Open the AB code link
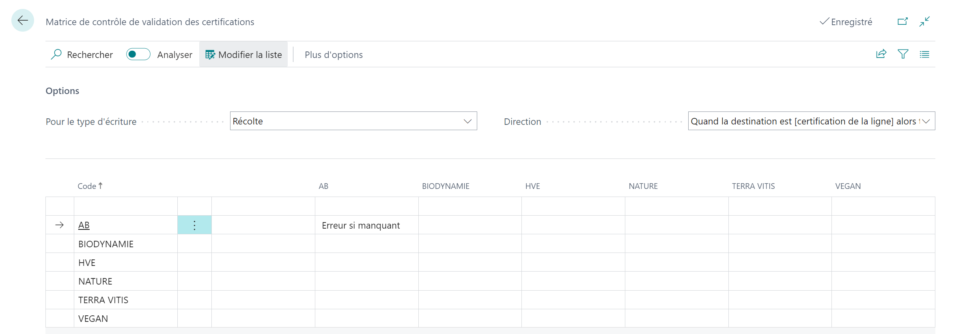 (x=84, y=225)
